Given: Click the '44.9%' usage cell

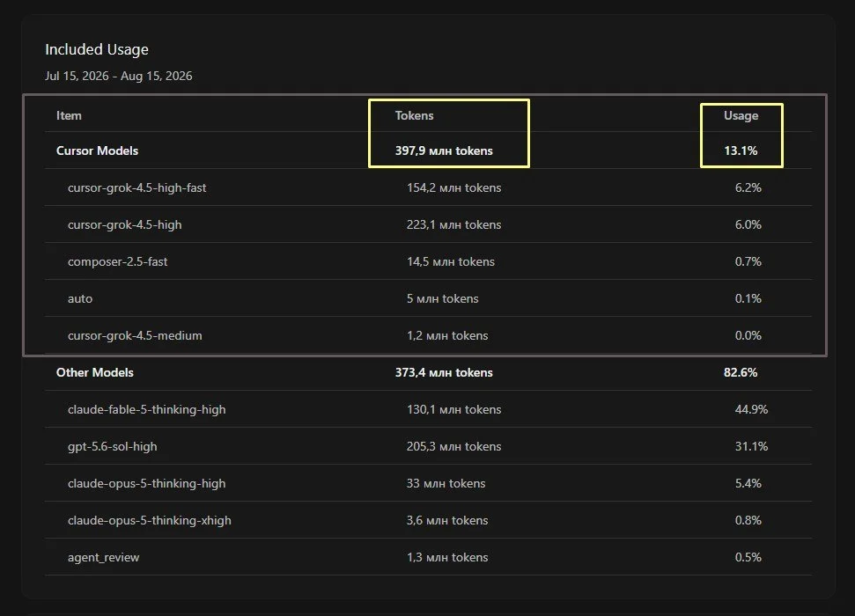Looking at the screenshot, I should (x=751, y=409).
